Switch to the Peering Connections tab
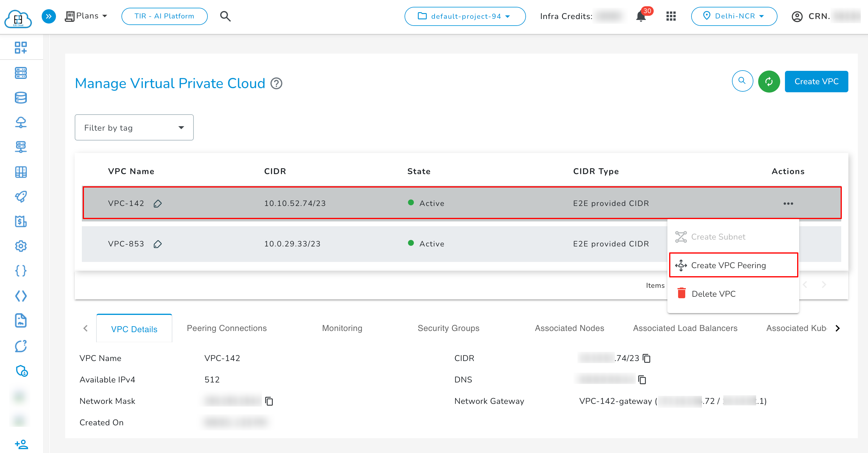 pyautogui.click(x=226, y=328)
